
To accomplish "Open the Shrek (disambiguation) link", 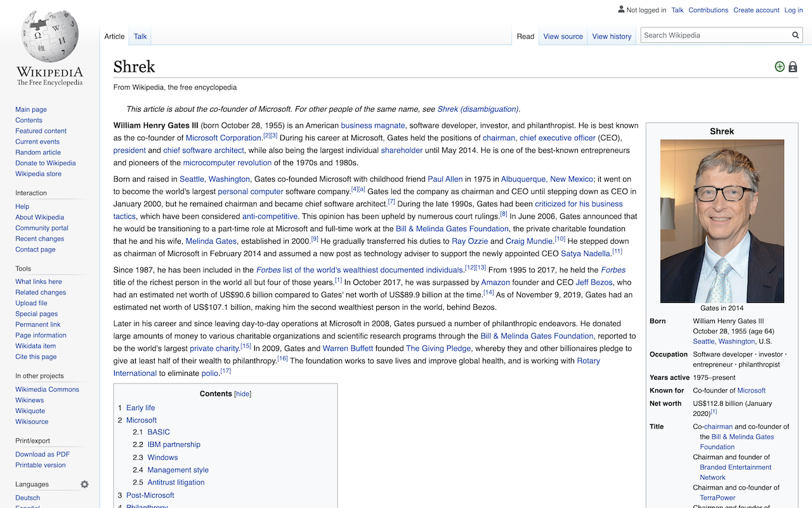I will click(x=478, y=109).
